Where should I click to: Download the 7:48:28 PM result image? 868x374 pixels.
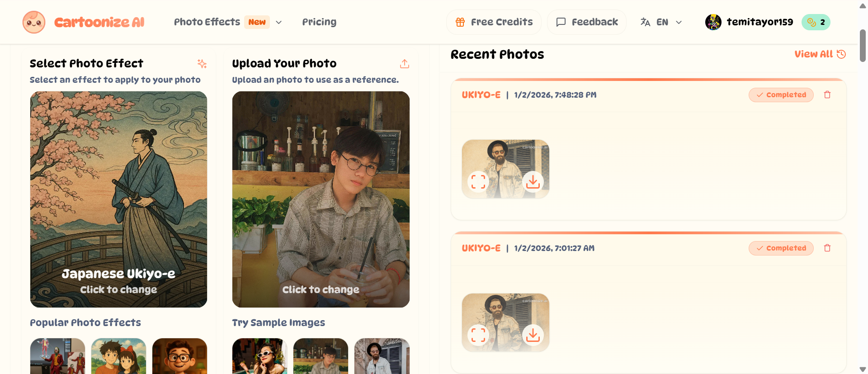pyautogui.click(x=533, y=182)
